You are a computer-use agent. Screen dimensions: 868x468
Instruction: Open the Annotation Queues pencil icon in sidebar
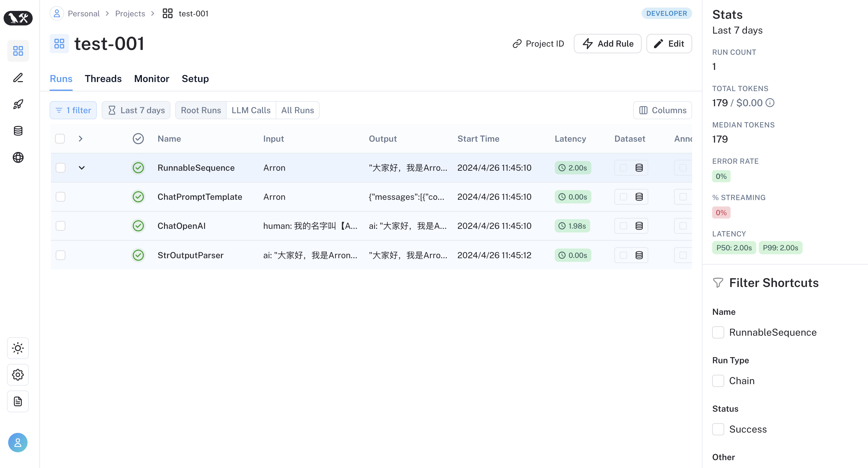point(18,78)
